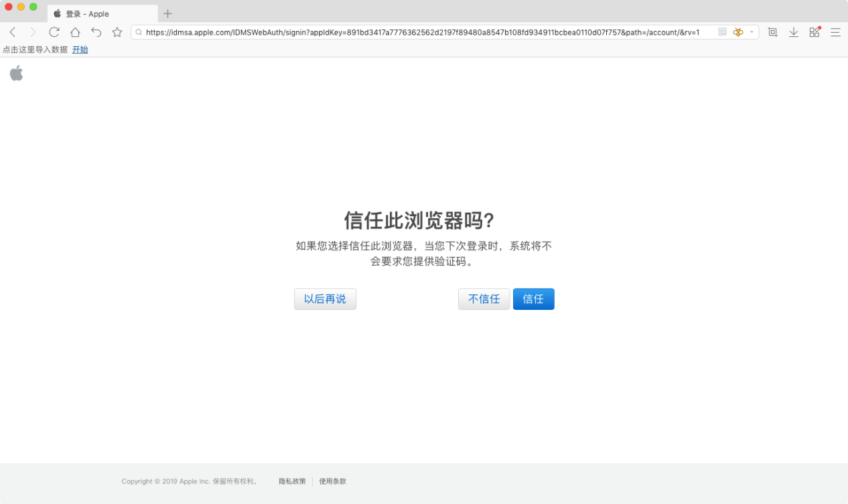The height and width of the screenshot is (504, 848).
Task: Open a new tab with plus button
Action: click(167, 13)
